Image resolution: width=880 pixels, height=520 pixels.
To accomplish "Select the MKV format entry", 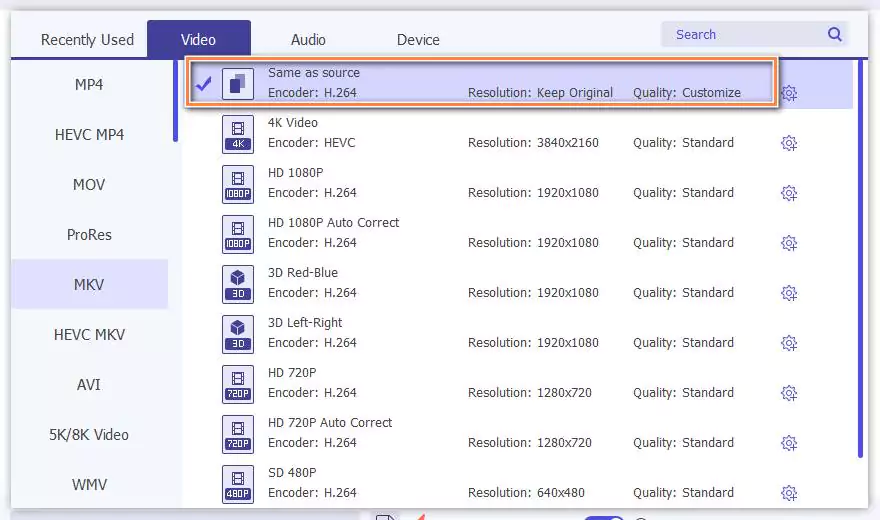I will (89, 284).
